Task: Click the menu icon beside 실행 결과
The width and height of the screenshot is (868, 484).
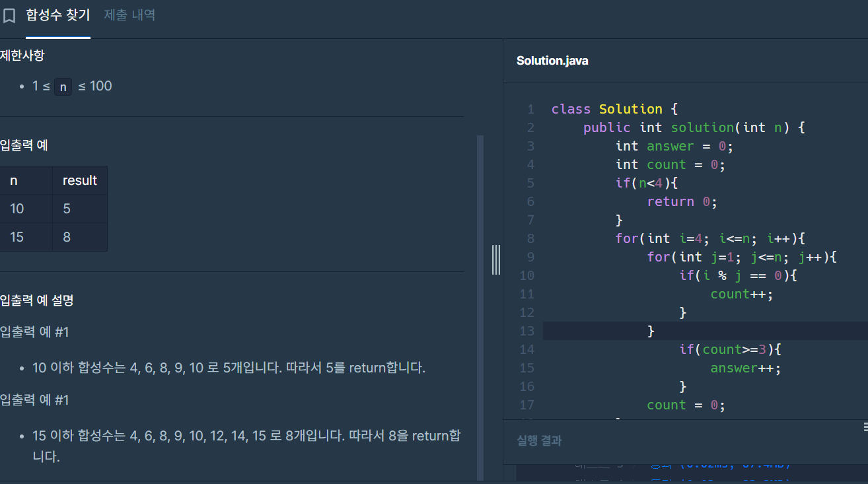Action: click(865, 427)
